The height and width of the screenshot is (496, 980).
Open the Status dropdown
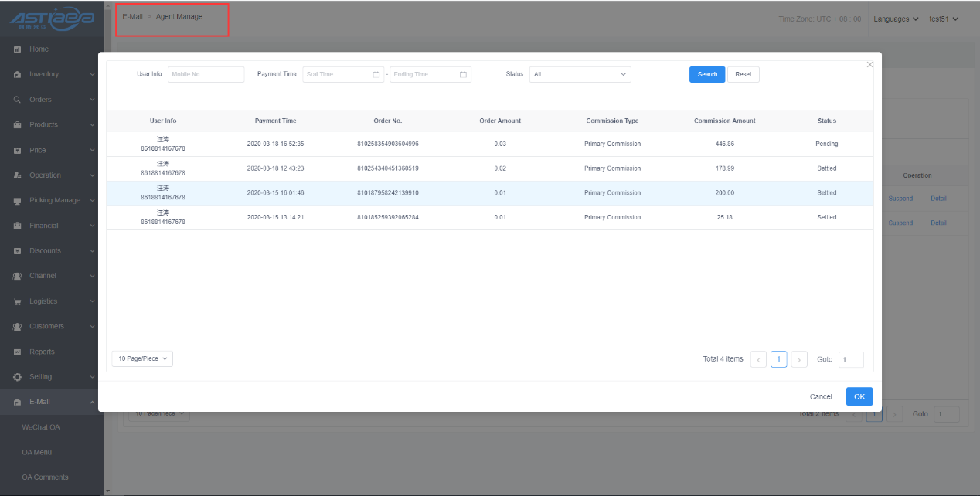tap(580, 75)
